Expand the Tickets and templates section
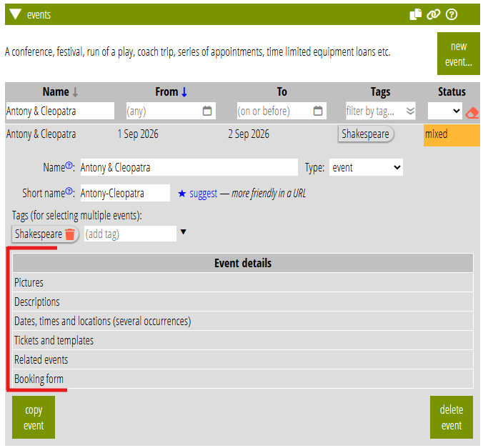The image size is (483, 448). click(243, 341)
